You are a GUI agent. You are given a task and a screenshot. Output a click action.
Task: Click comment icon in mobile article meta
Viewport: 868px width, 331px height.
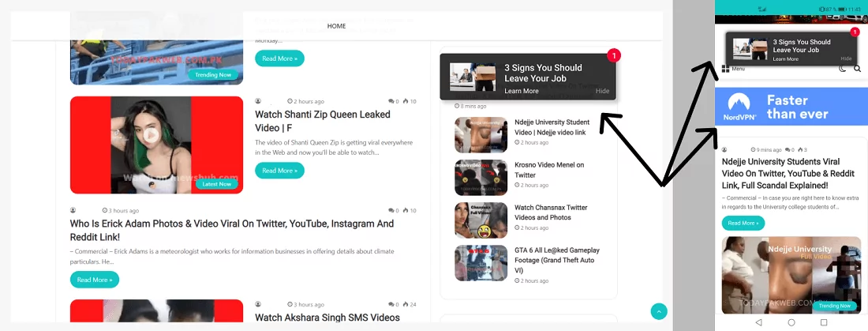pos(786,149)
